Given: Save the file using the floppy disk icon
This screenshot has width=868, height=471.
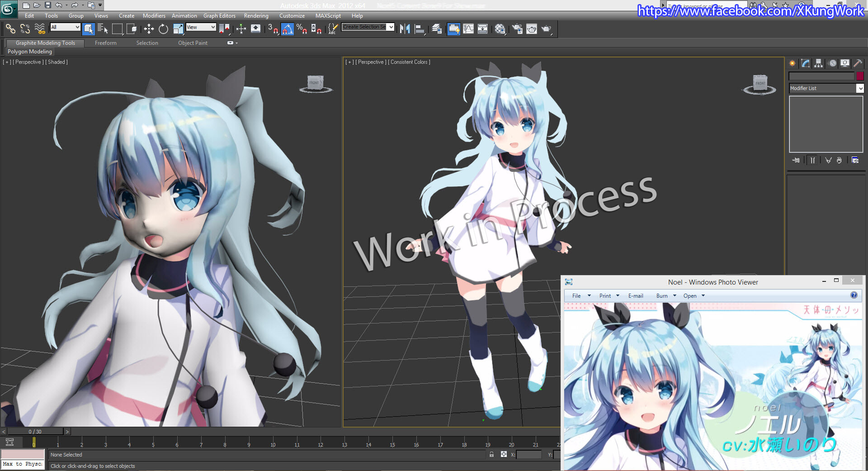Looking at the screenshot, I should pyautogui.click(x=48, y=5).
